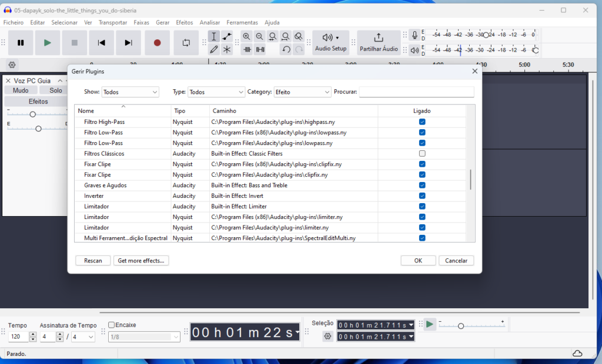Open Audio Setup
This screenshot has width=602, height=364.
(330, 42)
